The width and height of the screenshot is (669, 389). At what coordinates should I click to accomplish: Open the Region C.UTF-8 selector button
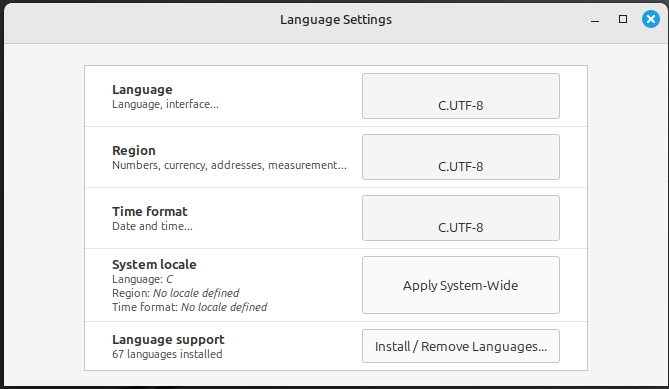click(461, 157)
